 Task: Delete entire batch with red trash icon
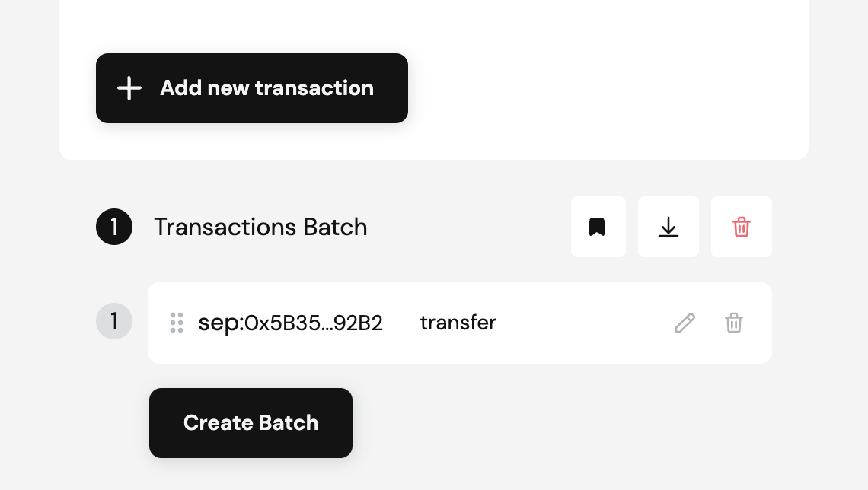click(741, 227)
